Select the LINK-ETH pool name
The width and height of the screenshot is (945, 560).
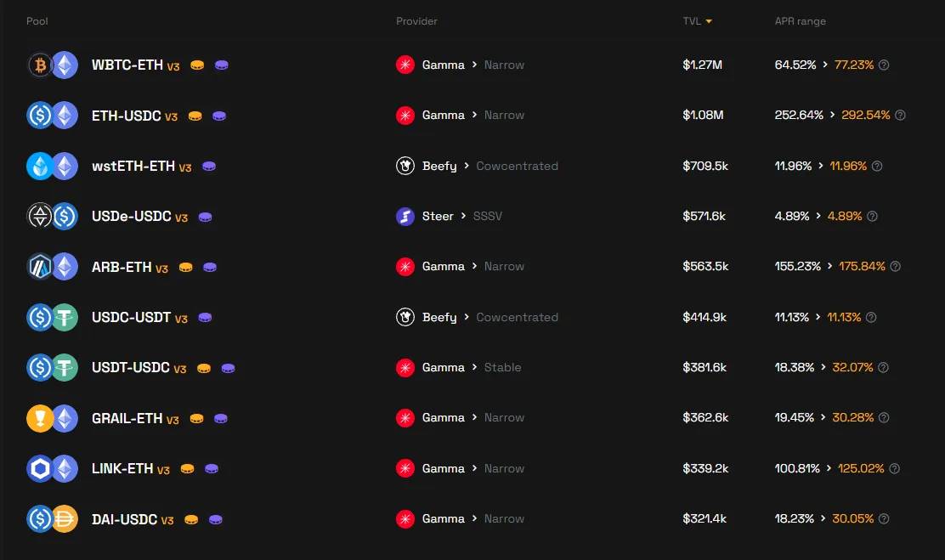tap(122, 469)
